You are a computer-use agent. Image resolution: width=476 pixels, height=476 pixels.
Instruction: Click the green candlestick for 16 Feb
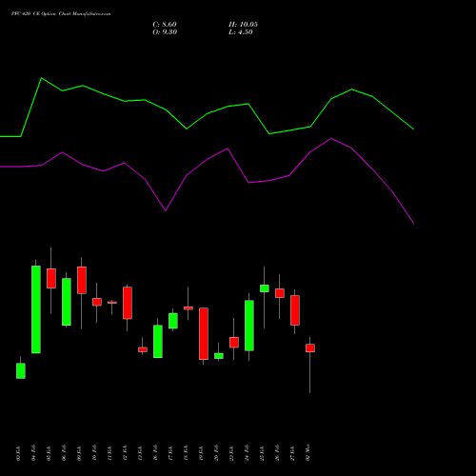(158, 342)
